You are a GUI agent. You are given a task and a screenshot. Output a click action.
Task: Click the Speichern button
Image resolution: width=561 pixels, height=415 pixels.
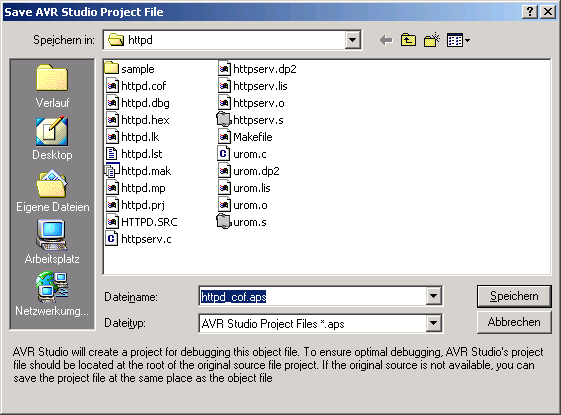(x=514, y=296)
